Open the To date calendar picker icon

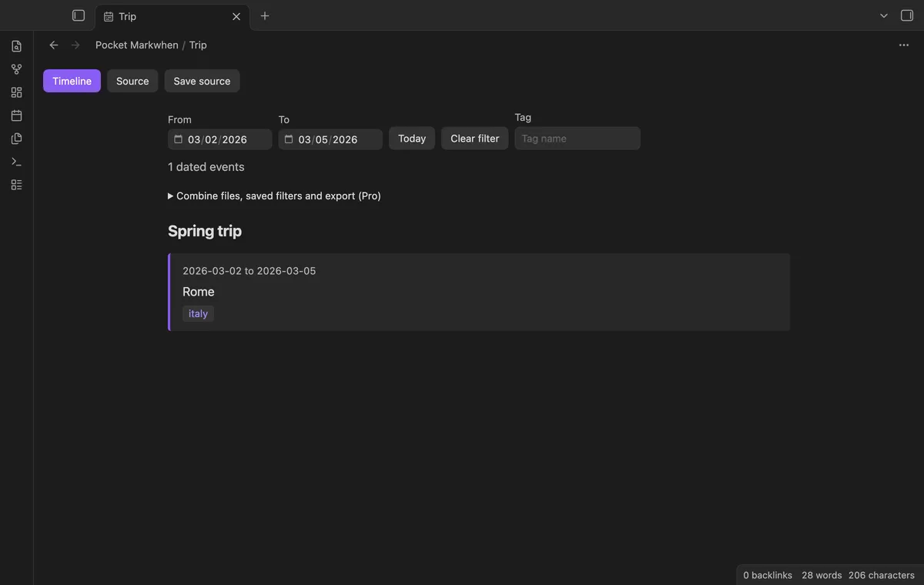[x=289, y=139]
